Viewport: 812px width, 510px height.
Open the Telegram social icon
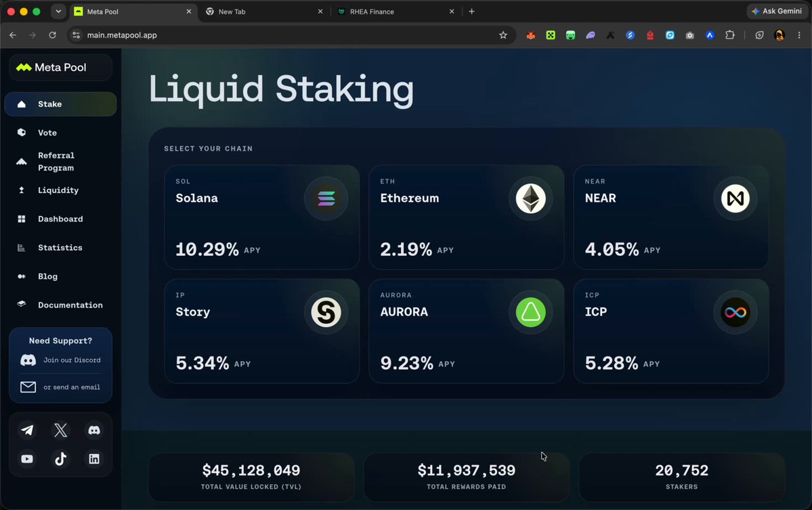(27, 430)
